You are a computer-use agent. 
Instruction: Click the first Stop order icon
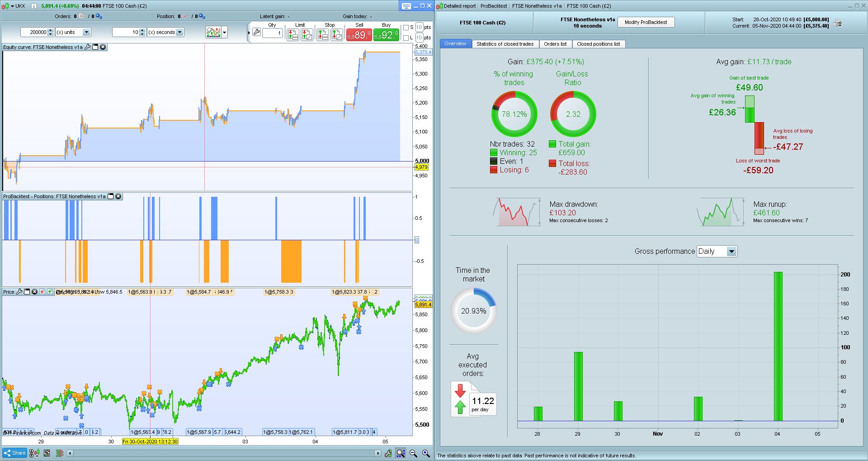[x=322, y=35]
